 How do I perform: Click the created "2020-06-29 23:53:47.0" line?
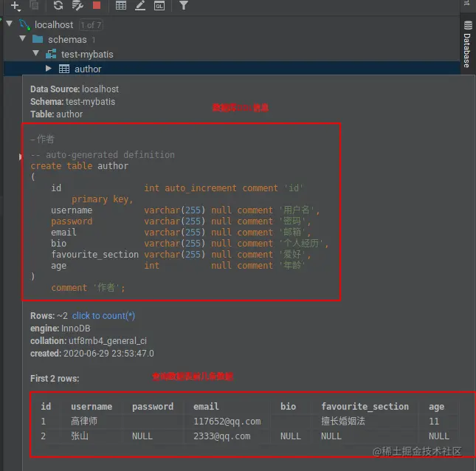click(92, 354)
